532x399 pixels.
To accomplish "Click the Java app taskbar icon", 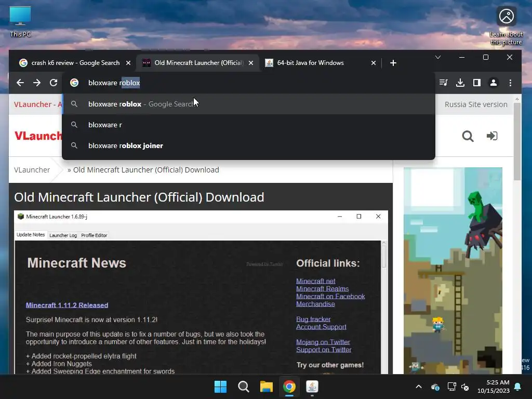I will pyautogui.click(x=312, y=387).
